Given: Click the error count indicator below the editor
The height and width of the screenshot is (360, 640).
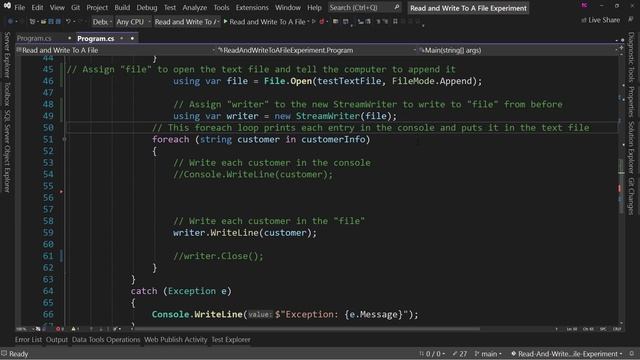Looking at the screenshot, I should click(60, 329).
